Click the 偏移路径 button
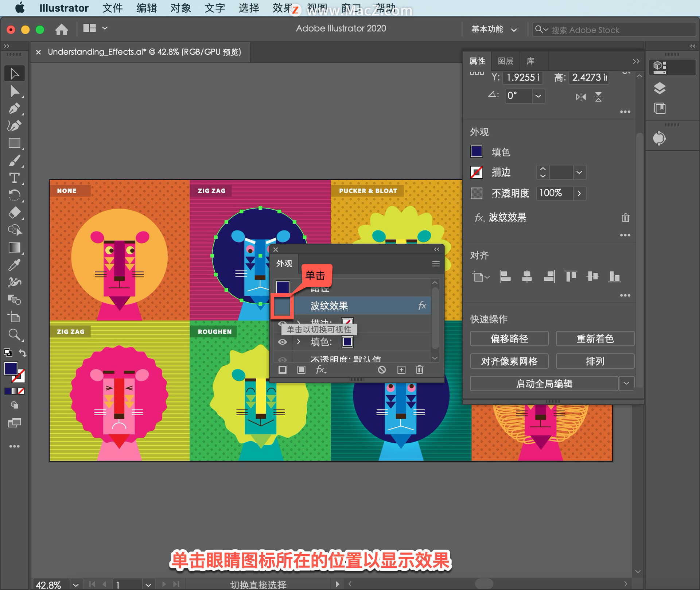 [509, 339]
